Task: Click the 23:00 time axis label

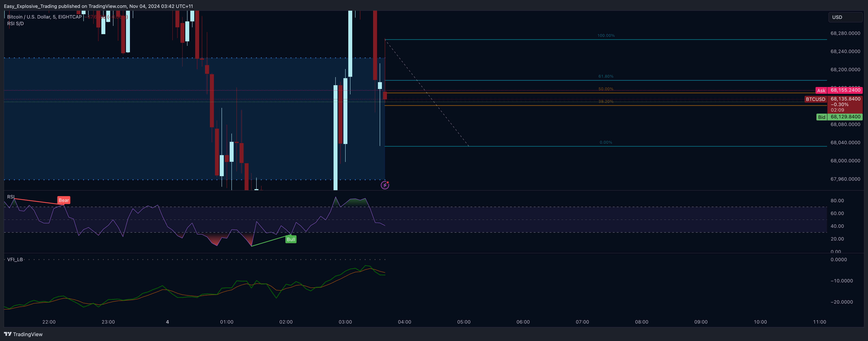Action: click(x=108, y=322)
